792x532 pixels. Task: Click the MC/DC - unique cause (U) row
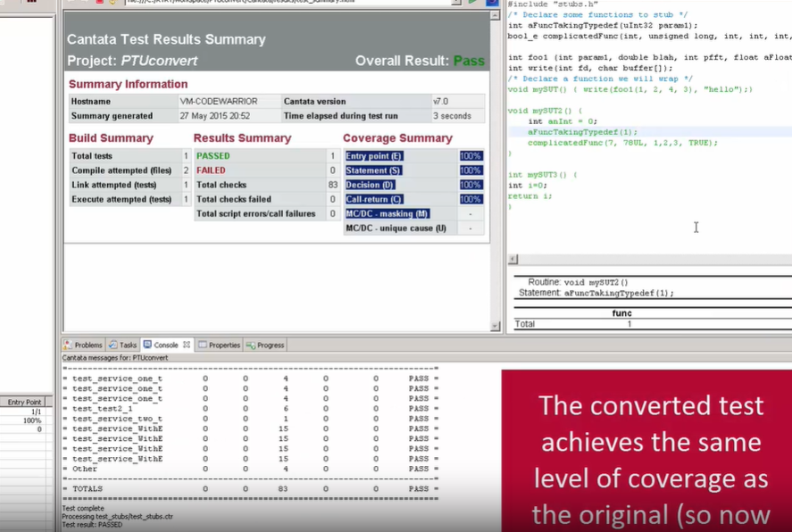[413, 229]
